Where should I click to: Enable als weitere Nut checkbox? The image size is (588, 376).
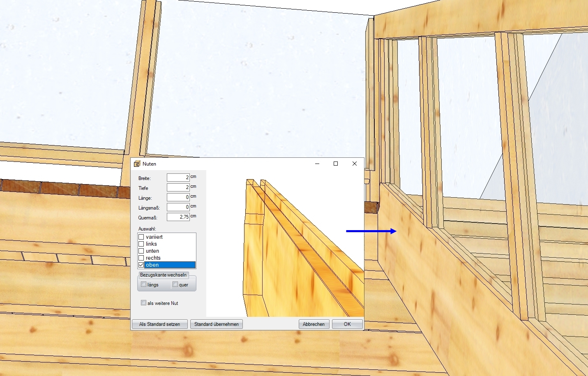(x=144, y=303)
